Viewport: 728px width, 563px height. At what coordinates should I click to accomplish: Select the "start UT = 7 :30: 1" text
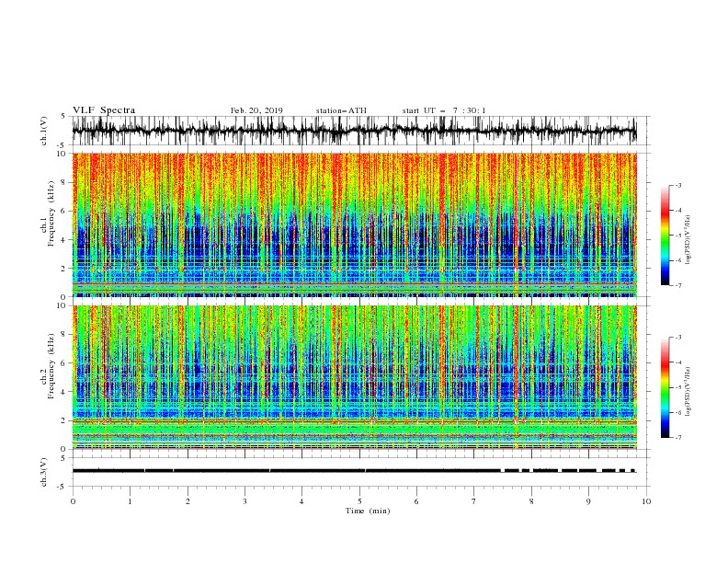click(444, 110)
